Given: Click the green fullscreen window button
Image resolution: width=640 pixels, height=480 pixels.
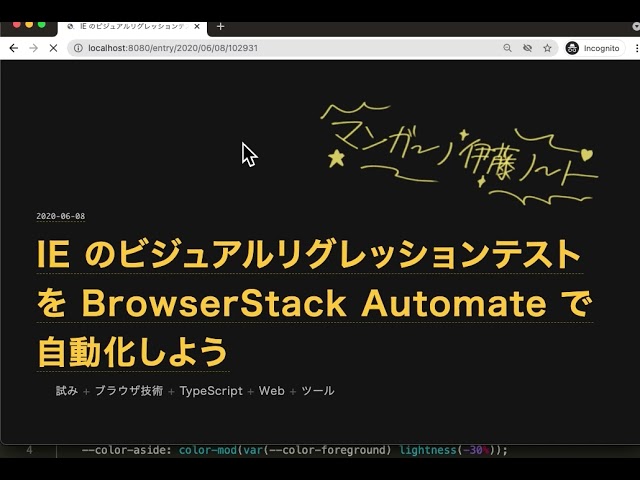Looking at the screenshot, I should [42, 24].
